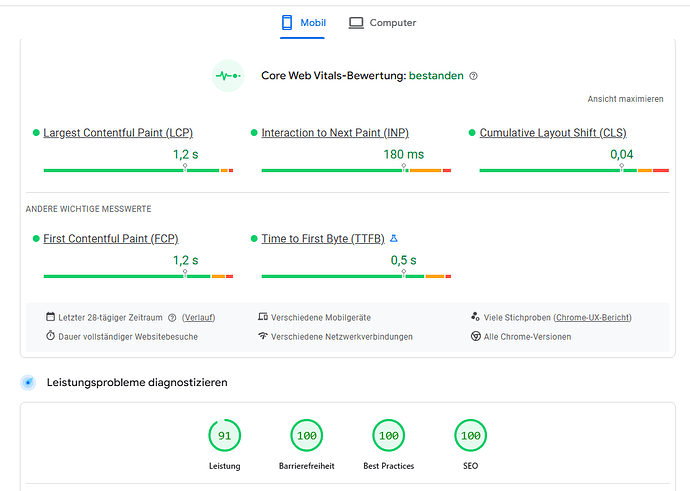Open Cumulative Layout Shift (CLS) link

[553, 133]
